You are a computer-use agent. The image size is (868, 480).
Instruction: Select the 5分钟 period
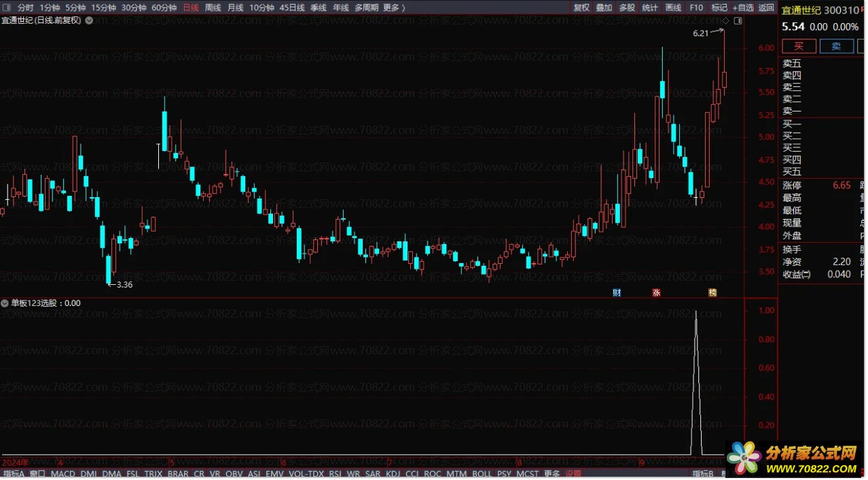pos(75,7)
